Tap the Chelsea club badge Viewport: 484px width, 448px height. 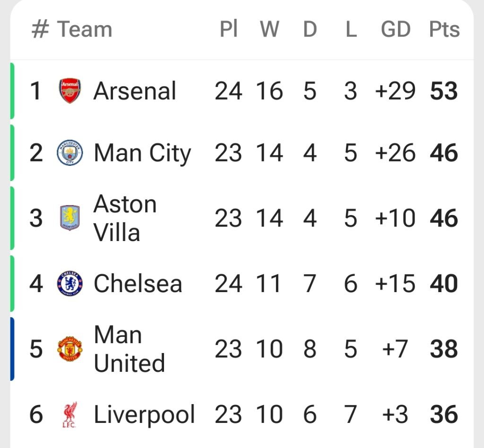pyautogui.click(x=70, y=284)
